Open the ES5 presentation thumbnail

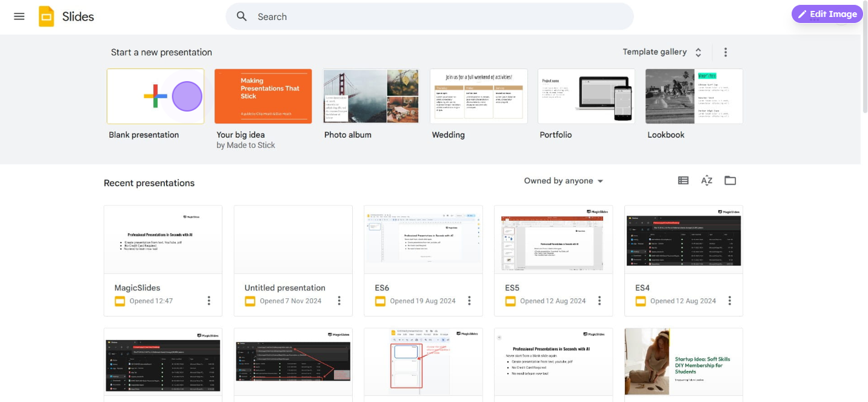[553, 240]
